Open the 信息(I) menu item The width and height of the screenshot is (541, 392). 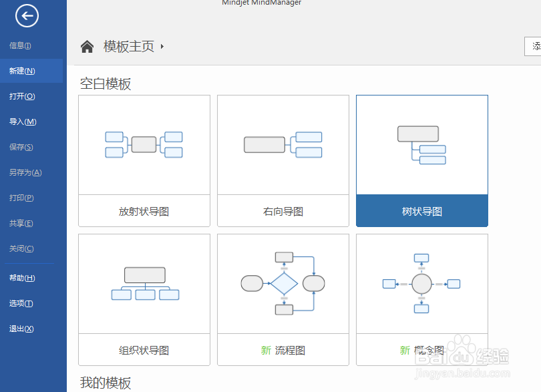[20, 45]
